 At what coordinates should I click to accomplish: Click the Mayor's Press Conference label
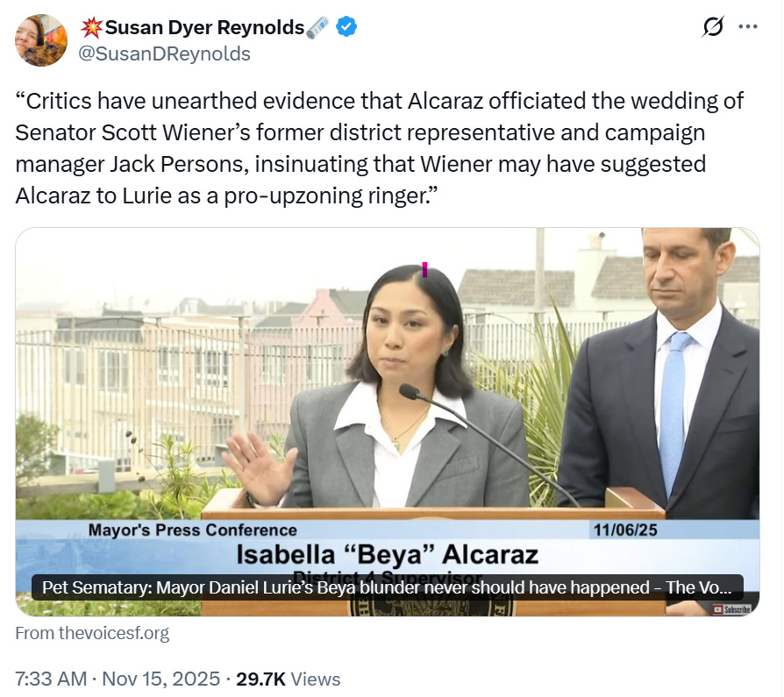[193, 530]
